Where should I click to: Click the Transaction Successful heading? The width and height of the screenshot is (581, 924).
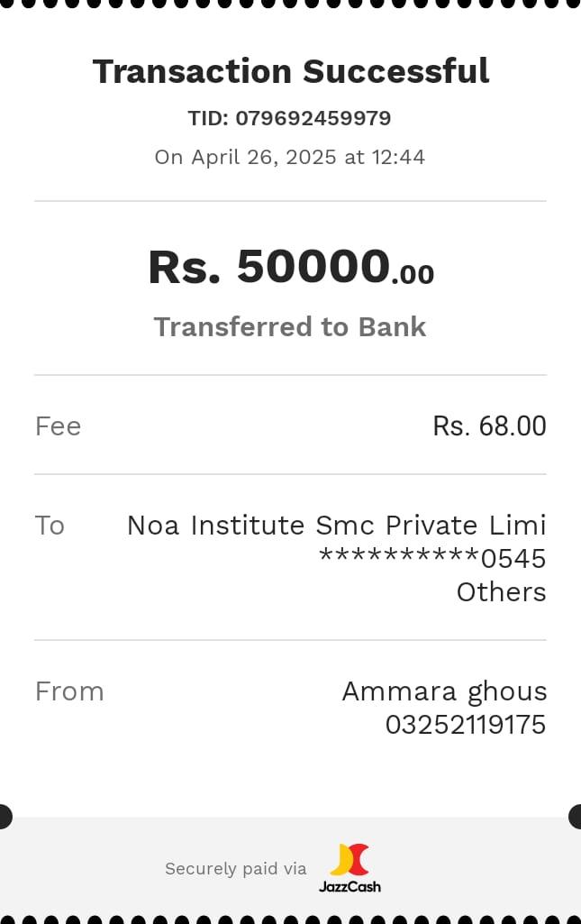(290, 71)
